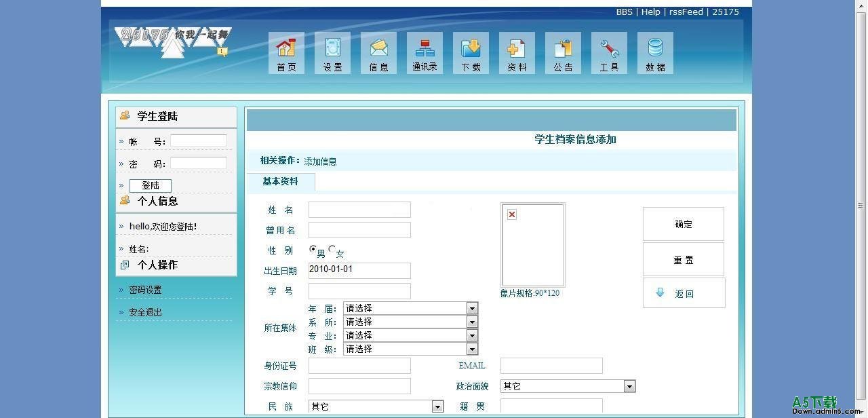Click the 个人操作 panel icon
This screenshot has height=418, width=868.
[x=125, y=265]
